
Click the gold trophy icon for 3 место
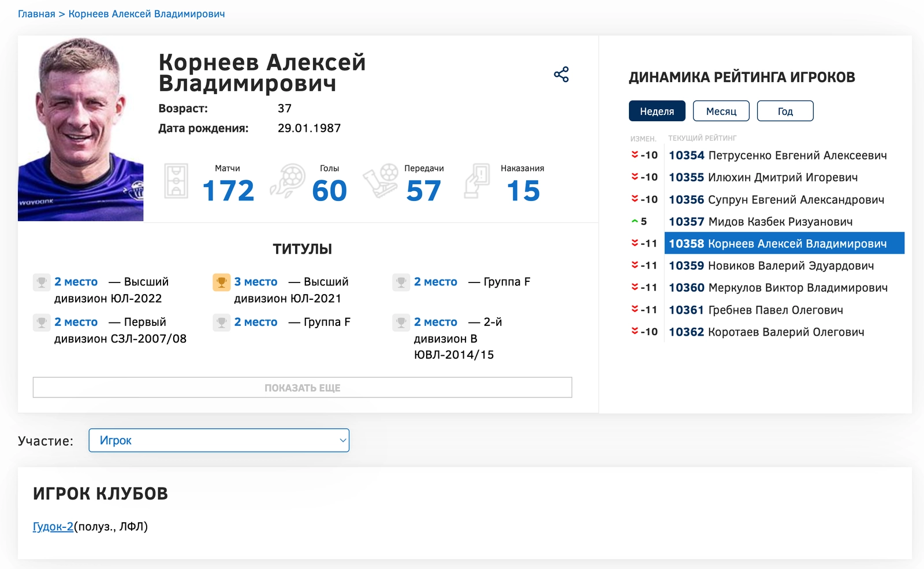coord(221,282)
